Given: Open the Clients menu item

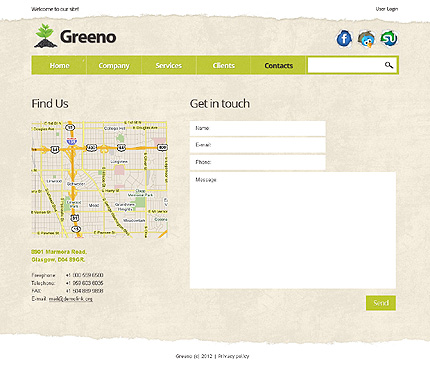Looking at the screenshot, I should [224, 65].
